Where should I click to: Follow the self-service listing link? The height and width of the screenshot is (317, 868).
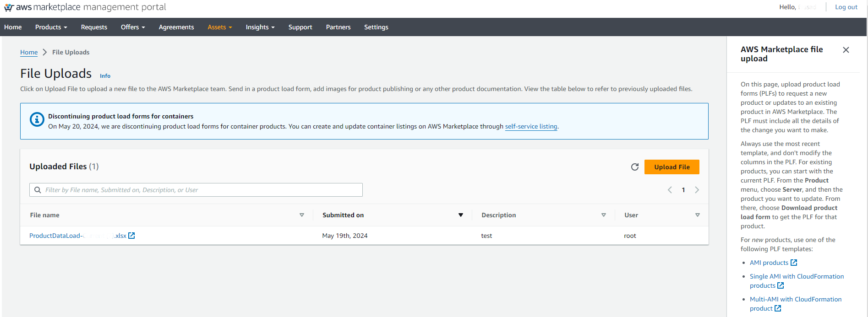click(x=531, y=126)
